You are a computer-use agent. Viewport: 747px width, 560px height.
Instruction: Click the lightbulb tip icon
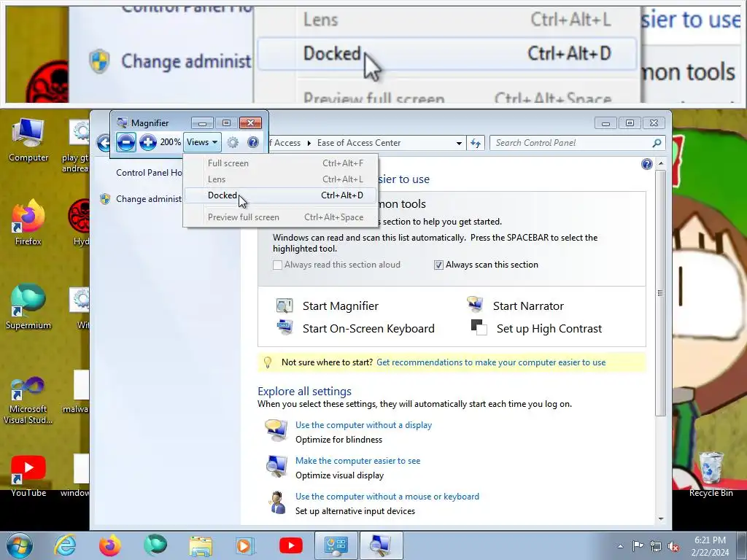[268, 362]
